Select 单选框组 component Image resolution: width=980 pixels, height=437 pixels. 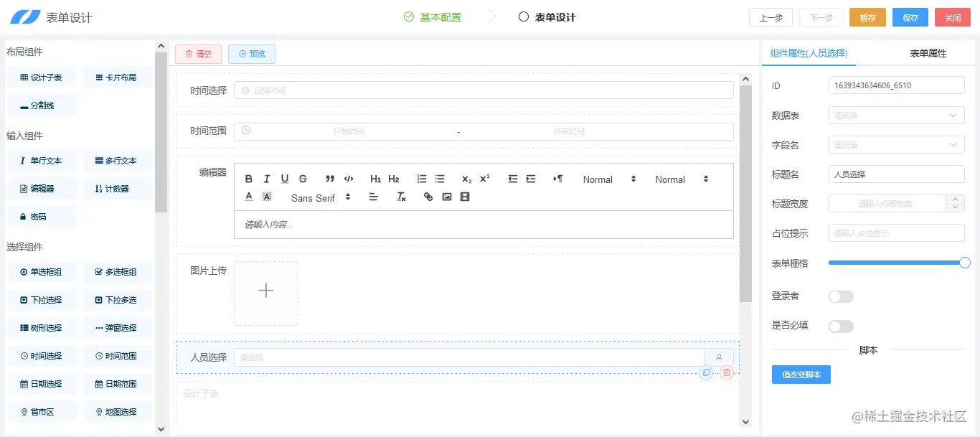tap(42, 272)
